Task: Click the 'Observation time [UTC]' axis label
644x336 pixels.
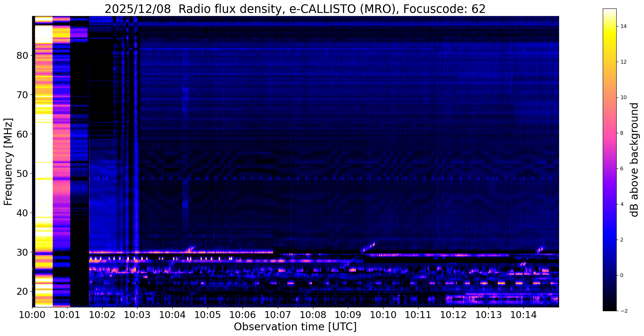Action: (x=295, y=327)
